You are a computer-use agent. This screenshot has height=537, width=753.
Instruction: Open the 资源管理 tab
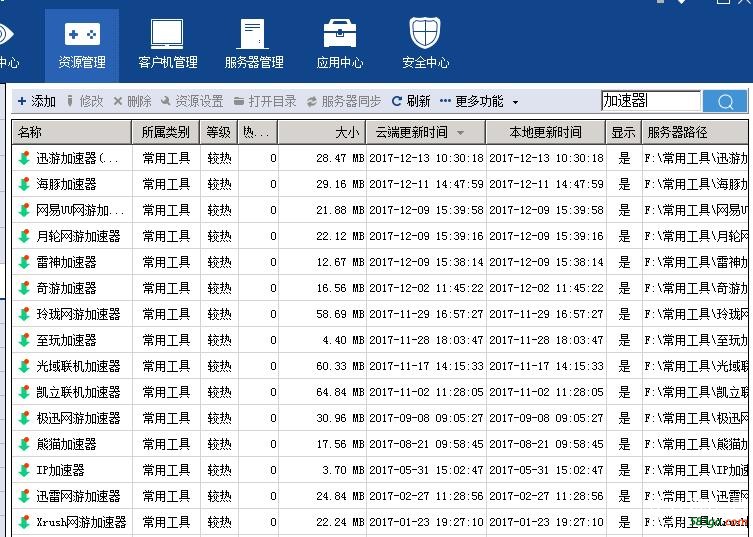tap(82, 46)
